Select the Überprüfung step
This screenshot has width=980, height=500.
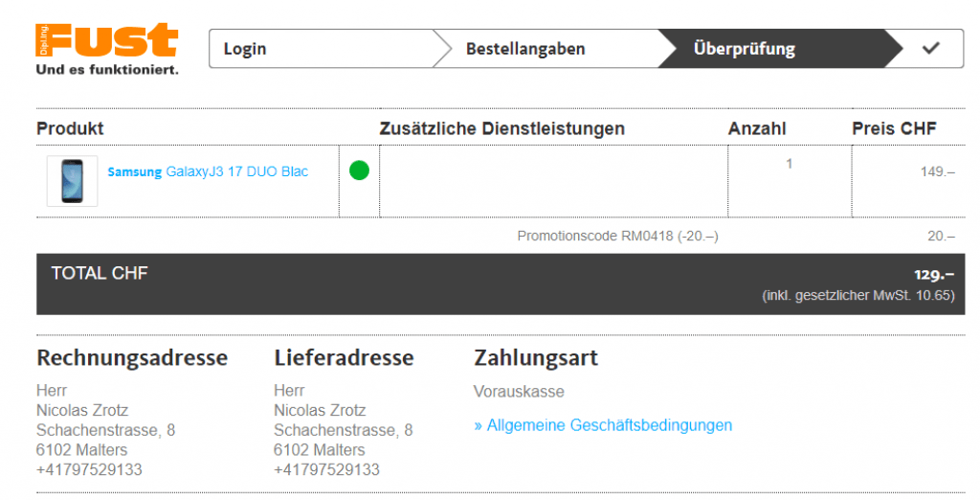pyautogui.click(x=745, y=49)
